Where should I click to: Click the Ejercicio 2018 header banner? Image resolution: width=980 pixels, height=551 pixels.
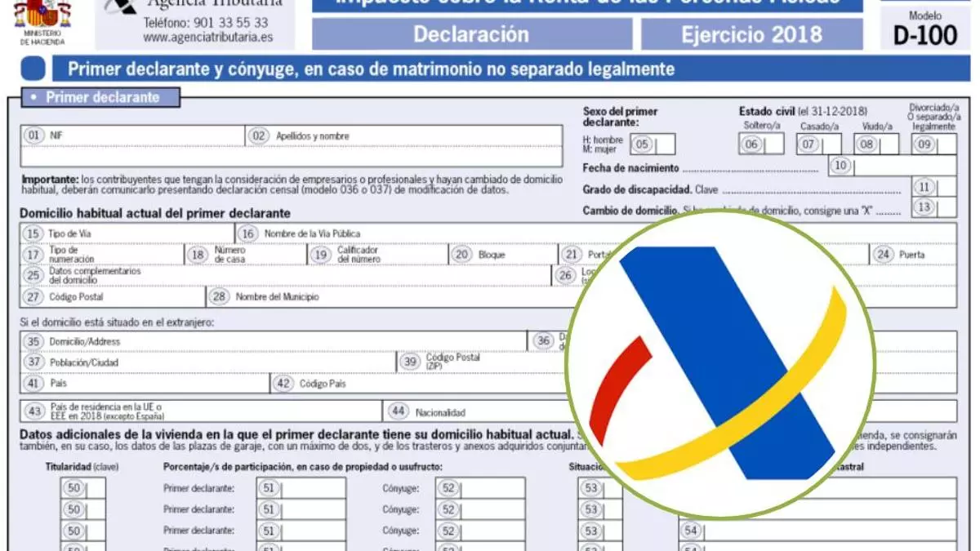pos(751,34)
